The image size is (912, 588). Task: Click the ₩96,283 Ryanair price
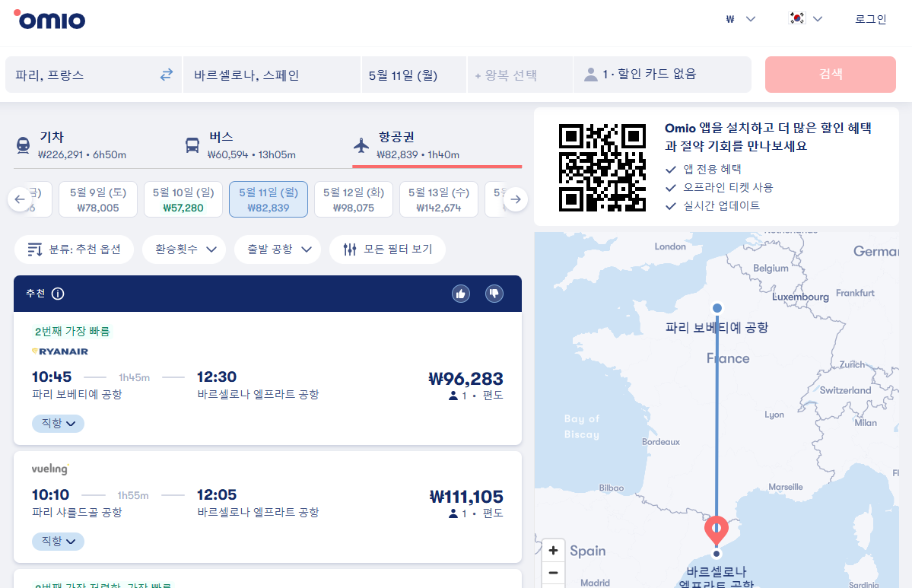pyautogui.click(x=466, y=380)
